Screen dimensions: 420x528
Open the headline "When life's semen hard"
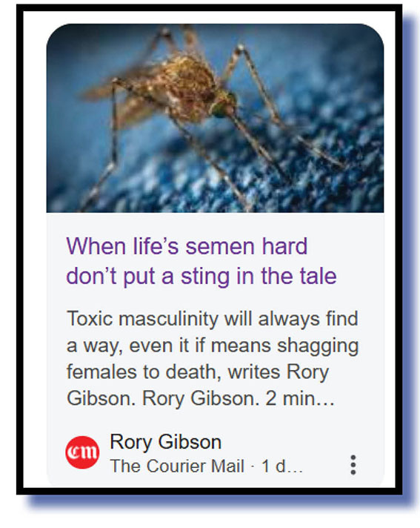tap(187, 246)
